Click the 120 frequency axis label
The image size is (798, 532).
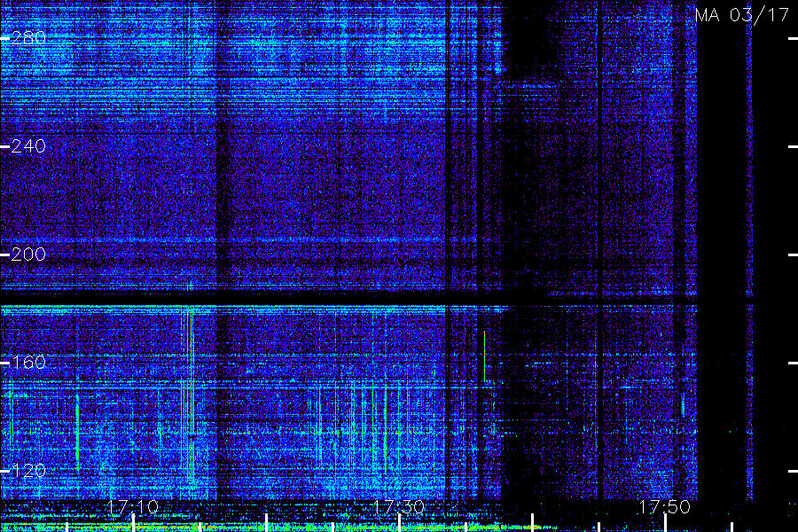tap(28, 471)
